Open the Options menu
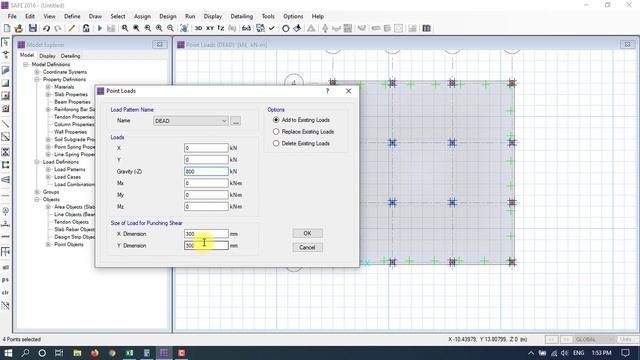640x360 pixels. pos(293,16)
